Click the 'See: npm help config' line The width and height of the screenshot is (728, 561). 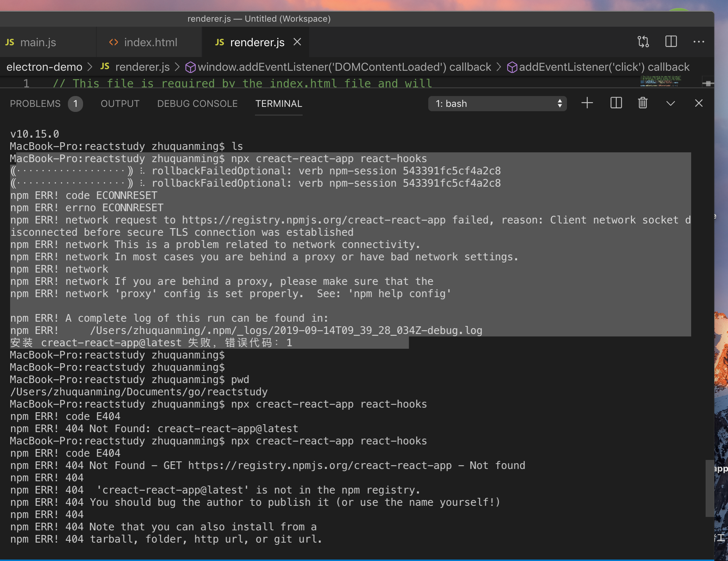coord(231,293)
